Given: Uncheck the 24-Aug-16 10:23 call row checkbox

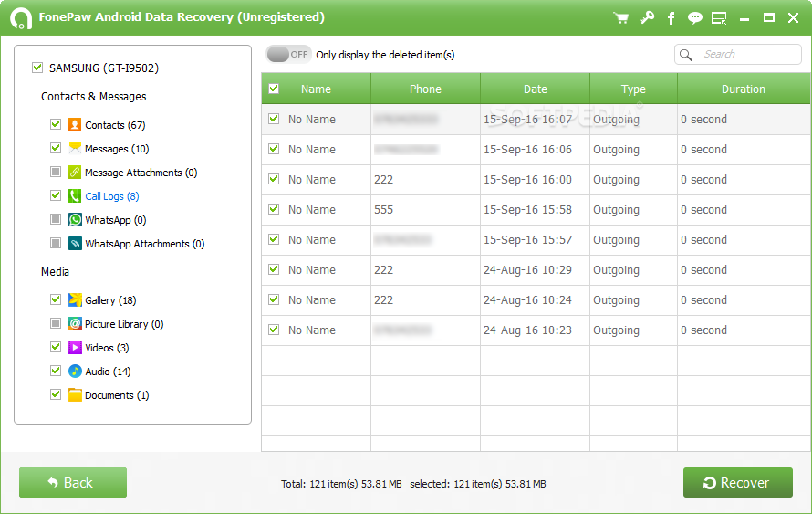Looking at the screenshot, I should coord(274,330).
